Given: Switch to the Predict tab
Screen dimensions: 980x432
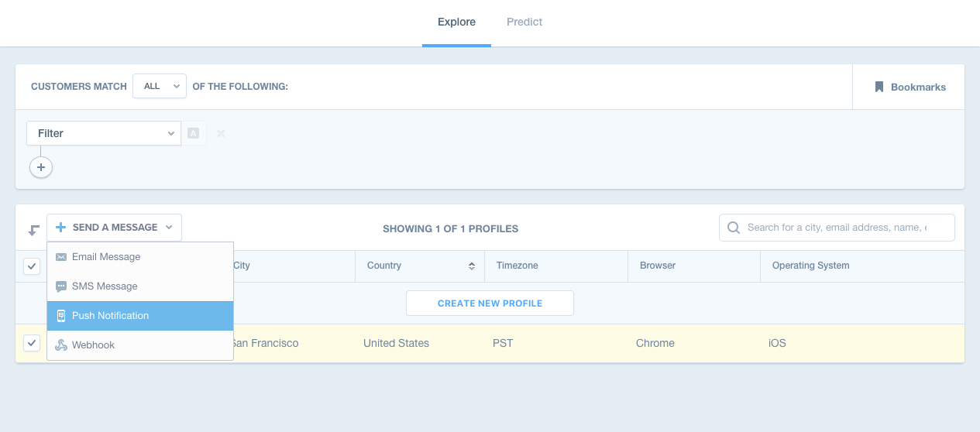Looking at the screenshot, I should [x=524, y=22].
